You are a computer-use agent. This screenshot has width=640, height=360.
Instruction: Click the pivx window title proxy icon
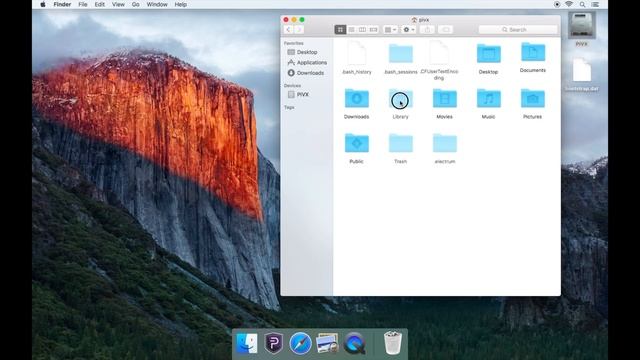[414, 20]
